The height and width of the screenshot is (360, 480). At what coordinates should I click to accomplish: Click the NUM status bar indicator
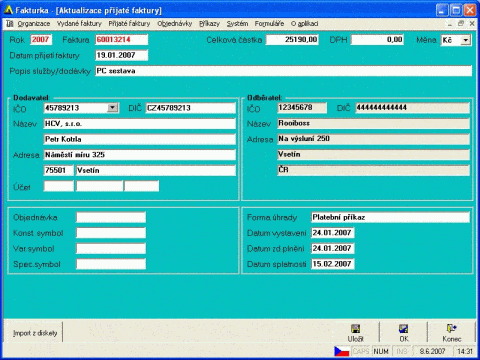pos(381,351)
